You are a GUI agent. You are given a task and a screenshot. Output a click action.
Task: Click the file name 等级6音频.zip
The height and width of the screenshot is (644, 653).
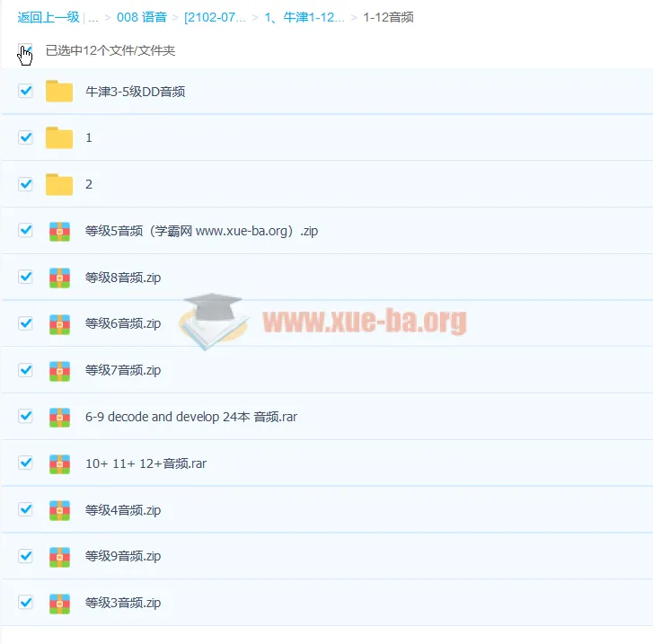pyautogui.click(x=123, y=323)
